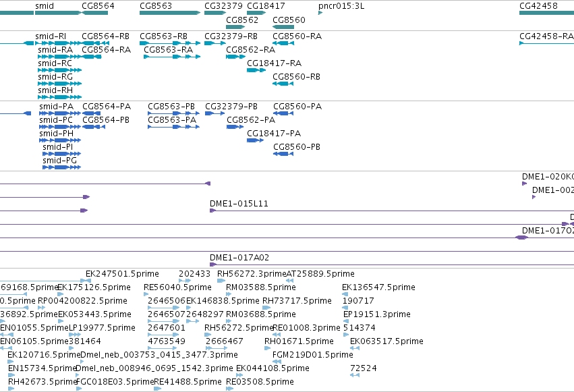Click the smid-RI transcript
Image resolution: width=574 pixels, height=392 pixels.
pyautogui.click(x=51, y=36)
